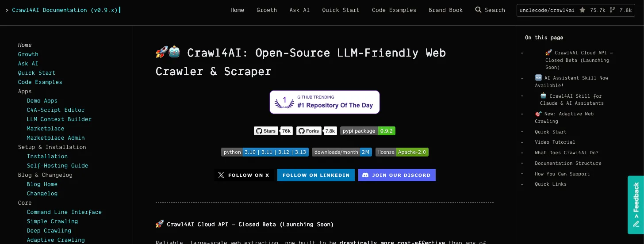Jump to What Does Crawl4AI Do?
644x244 pixels.
coord(567,152)
